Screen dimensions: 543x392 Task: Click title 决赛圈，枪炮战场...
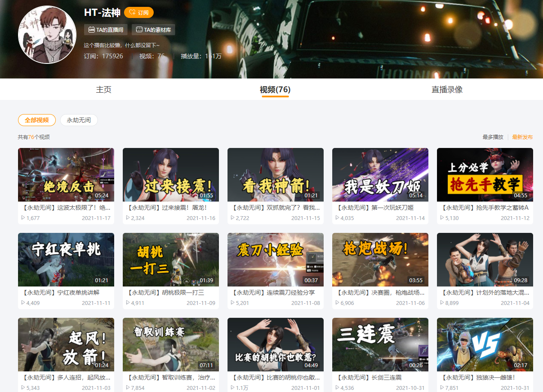pos(380,292)
